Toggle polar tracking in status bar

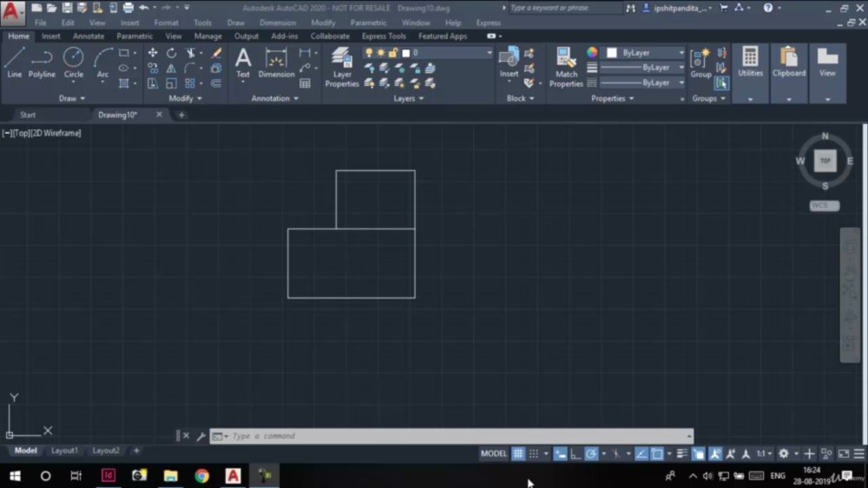tap(591, 453)
